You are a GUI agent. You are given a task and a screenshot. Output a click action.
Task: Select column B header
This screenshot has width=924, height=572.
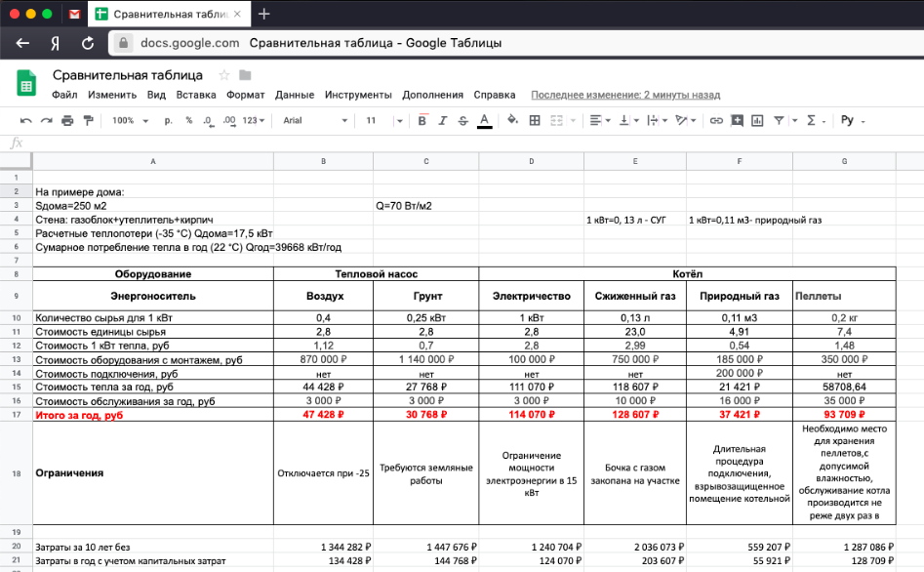(x=323, y=162)
